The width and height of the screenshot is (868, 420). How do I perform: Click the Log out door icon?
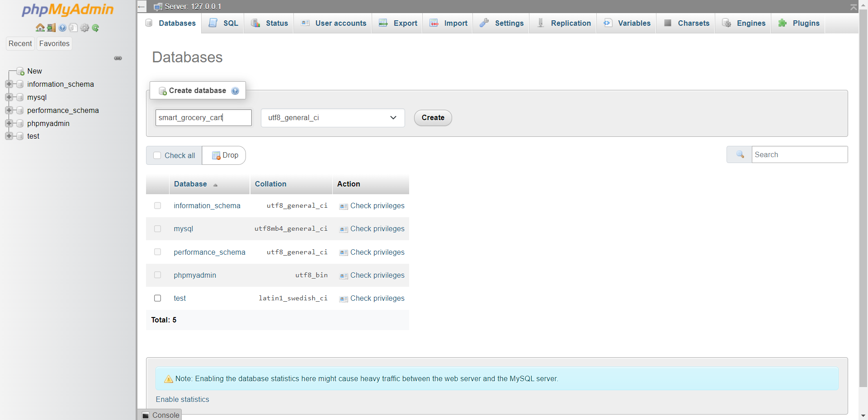point(51,28)
